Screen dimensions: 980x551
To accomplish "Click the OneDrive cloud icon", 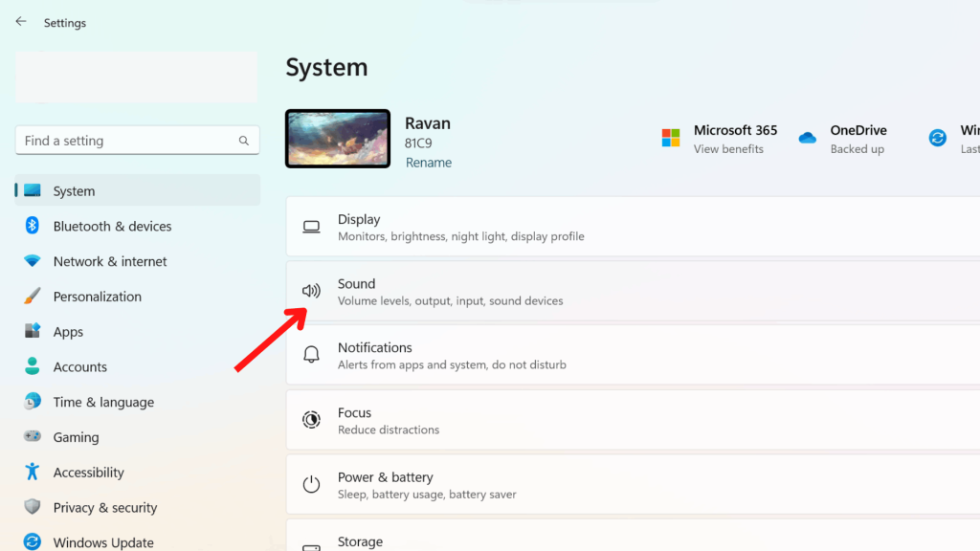I will (x=808, y=138).
